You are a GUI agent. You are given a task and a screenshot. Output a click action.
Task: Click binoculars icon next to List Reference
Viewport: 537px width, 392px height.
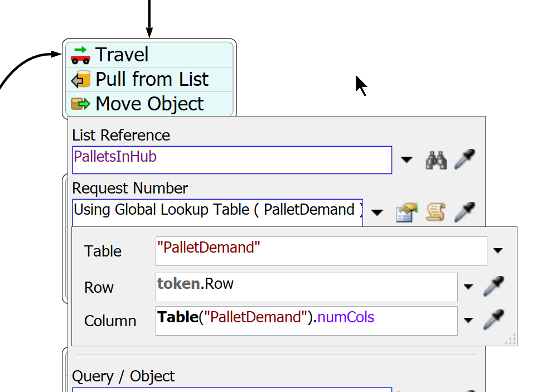(436, 160)
